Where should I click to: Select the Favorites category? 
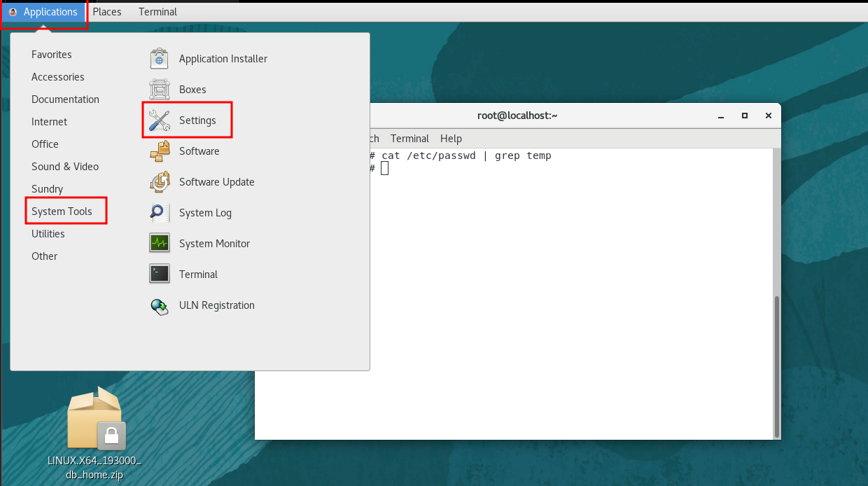point(52,55)
